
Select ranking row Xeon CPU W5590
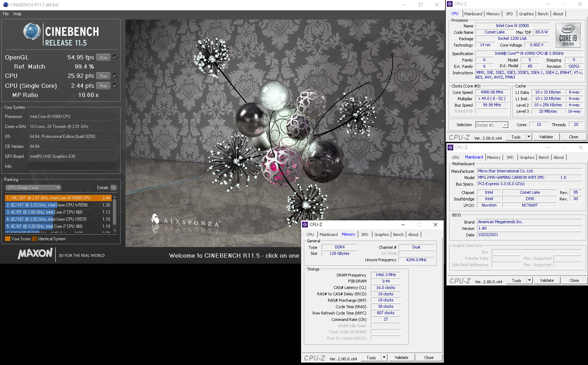pos(58,205)
